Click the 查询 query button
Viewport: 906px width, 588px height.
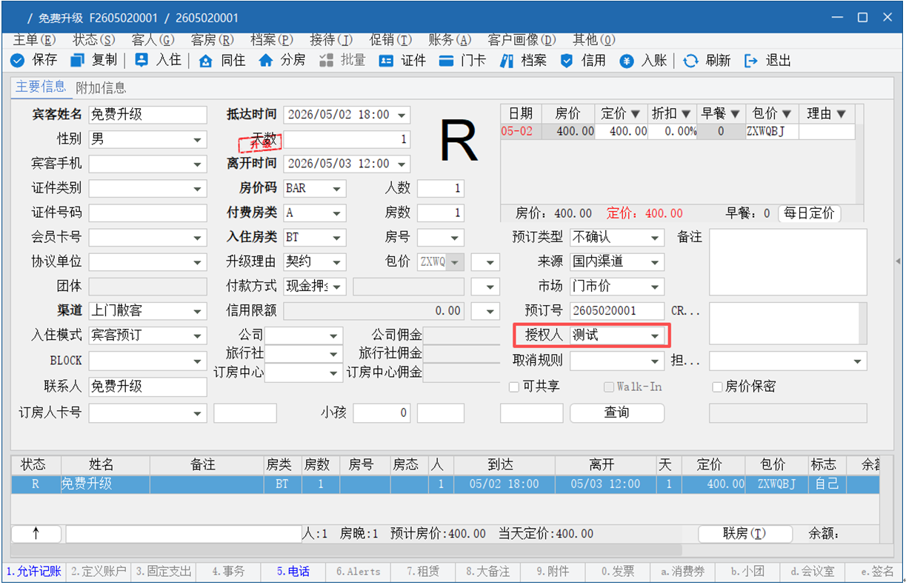click(617, 412)
